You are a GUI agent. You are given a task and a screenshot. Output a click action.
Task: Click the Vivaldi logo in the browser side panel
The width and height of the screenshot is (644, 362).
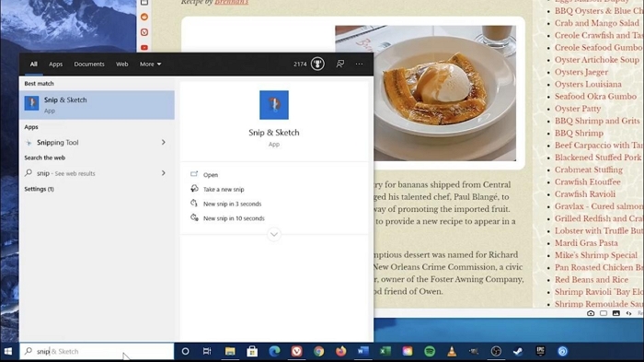tap(144, 32)
